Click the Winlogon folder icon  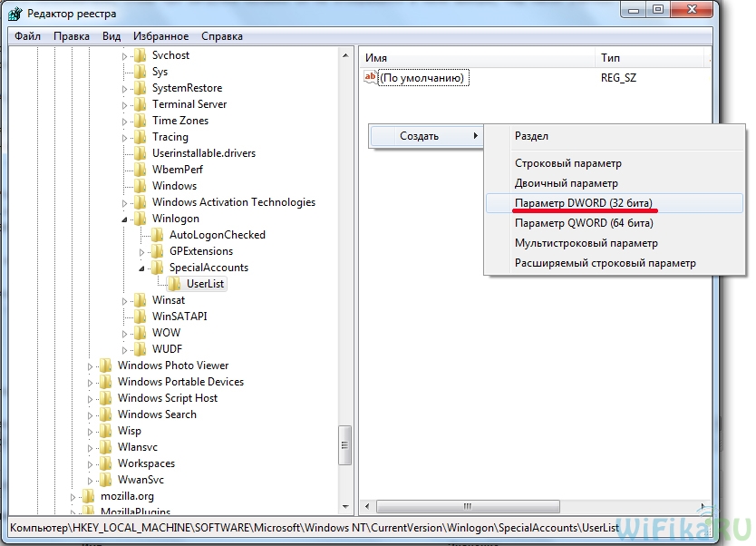[x=140, y=219]
